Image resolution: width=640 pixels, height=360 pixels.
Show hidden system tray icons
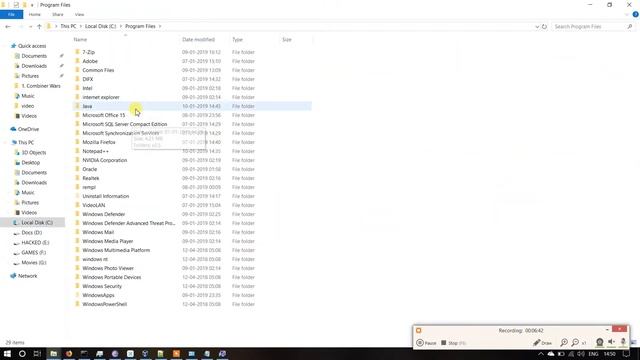[x=540, y=354]
